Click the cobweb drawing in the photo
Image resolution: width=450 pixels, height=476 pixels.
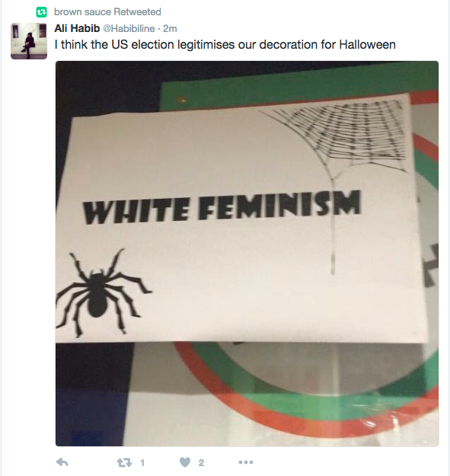coord(334,158)
